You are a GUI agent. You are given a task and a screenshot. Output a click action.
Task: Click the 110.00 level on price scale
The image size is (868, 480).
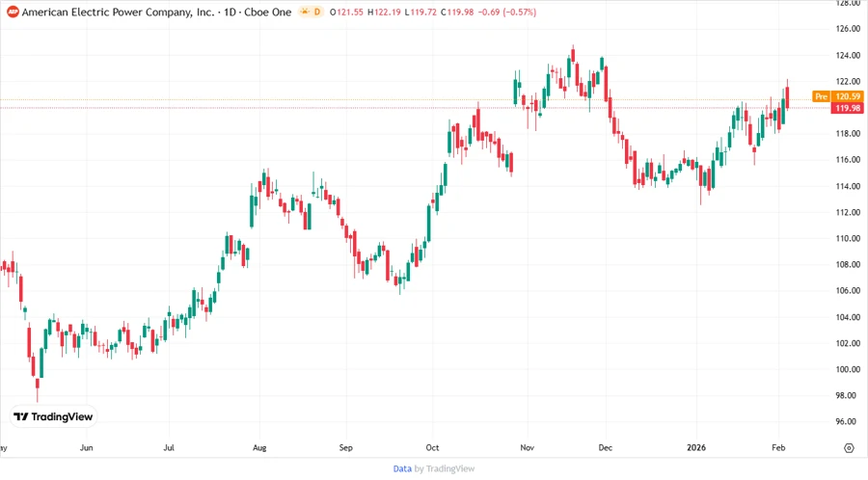[x=848, y=238]
